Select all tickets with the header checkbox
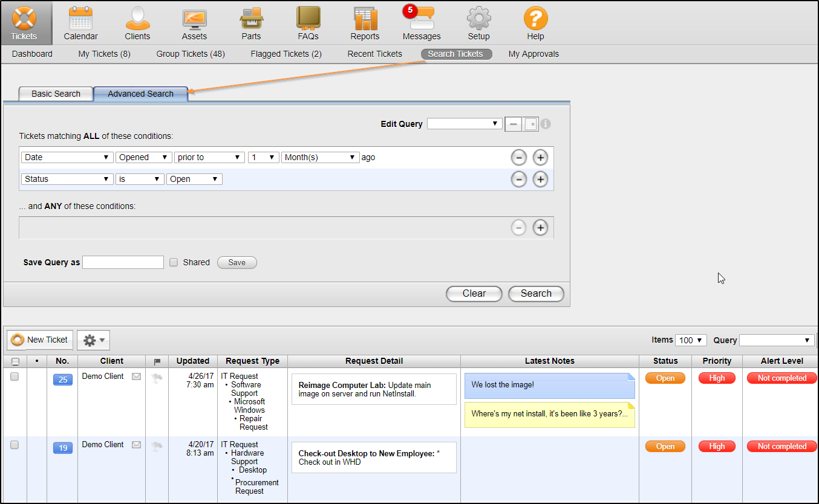 pos(15,361)
